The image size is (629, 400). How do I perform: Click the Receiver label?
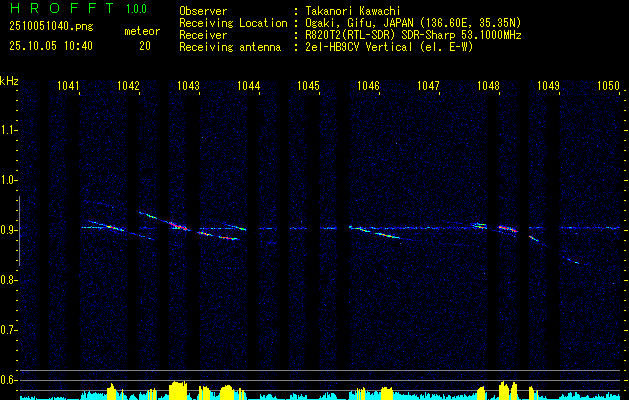[x=203, y=35]
